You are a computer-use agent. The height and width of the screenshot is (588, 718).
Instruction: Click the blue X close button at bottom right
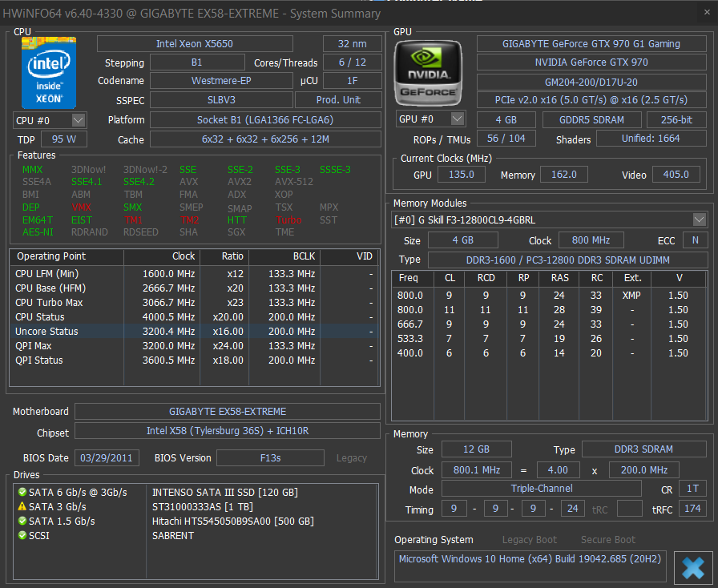pos(693,568)
